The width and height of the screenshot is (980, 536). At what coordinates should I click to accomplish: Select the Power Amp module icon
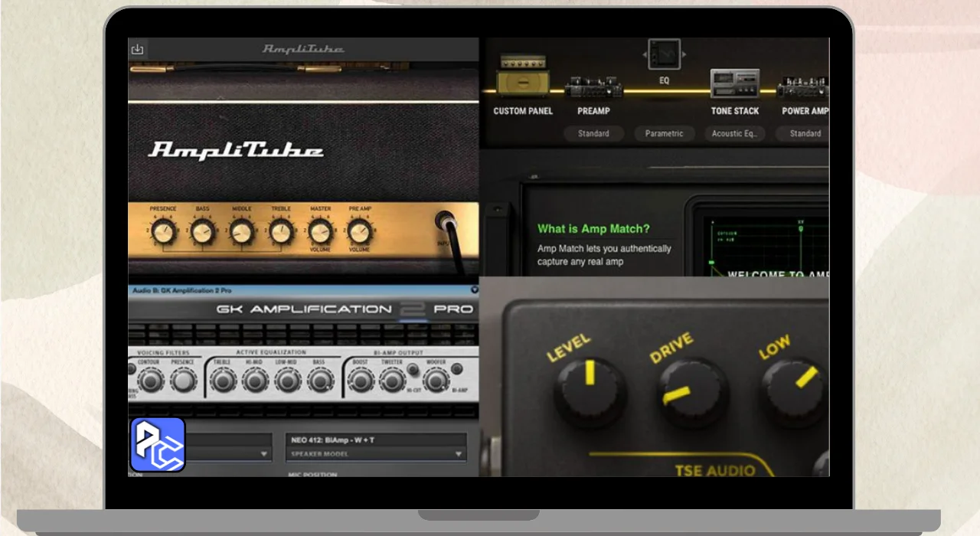click(804, 87)
